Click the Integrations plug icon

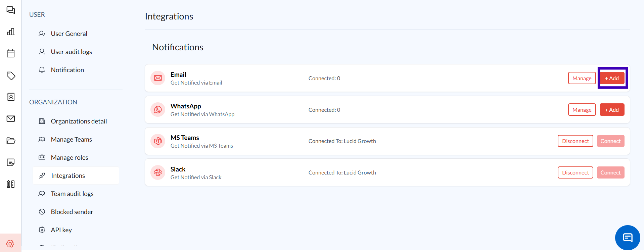pos(42,175)
